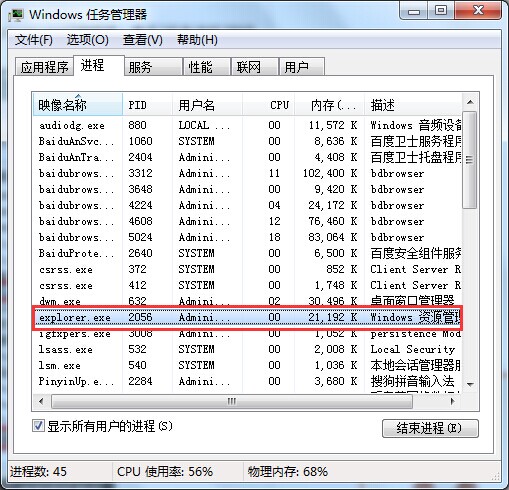This screenshot has width=509, height=490.
Task: Click 进程数: 45 in status bar
Action: (x=38, y=472)
